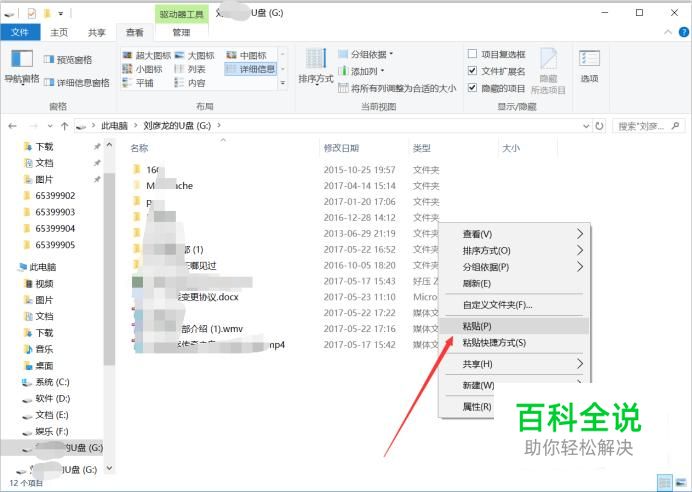692x492 pixels.
Task: Select 65399902 folder in quick access
Action: [49, 195]
